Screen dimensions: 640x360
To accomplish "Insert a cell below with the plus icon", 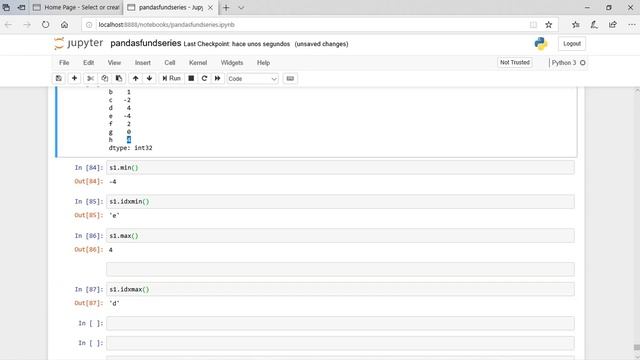I will point(74,78).
